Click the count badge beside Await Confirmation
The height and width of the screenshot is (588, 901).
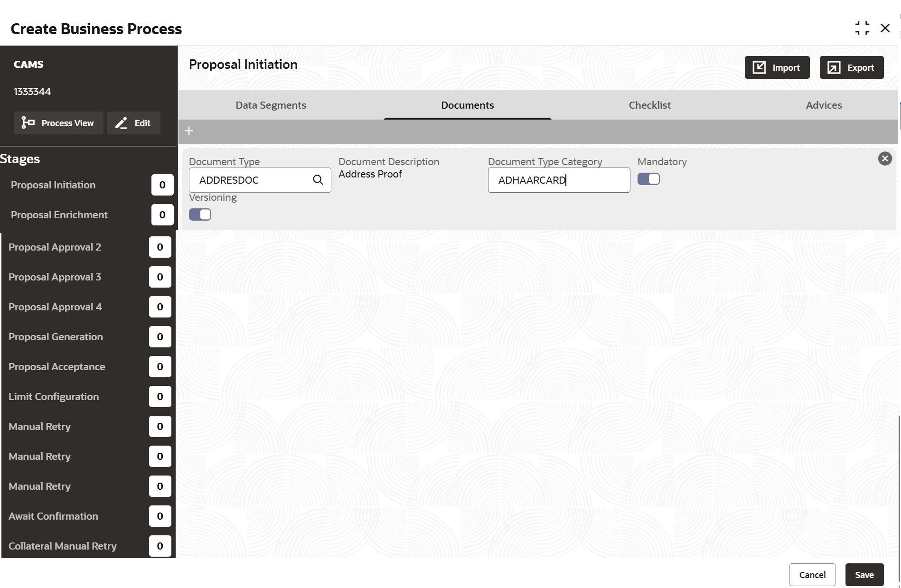point(160,516)
